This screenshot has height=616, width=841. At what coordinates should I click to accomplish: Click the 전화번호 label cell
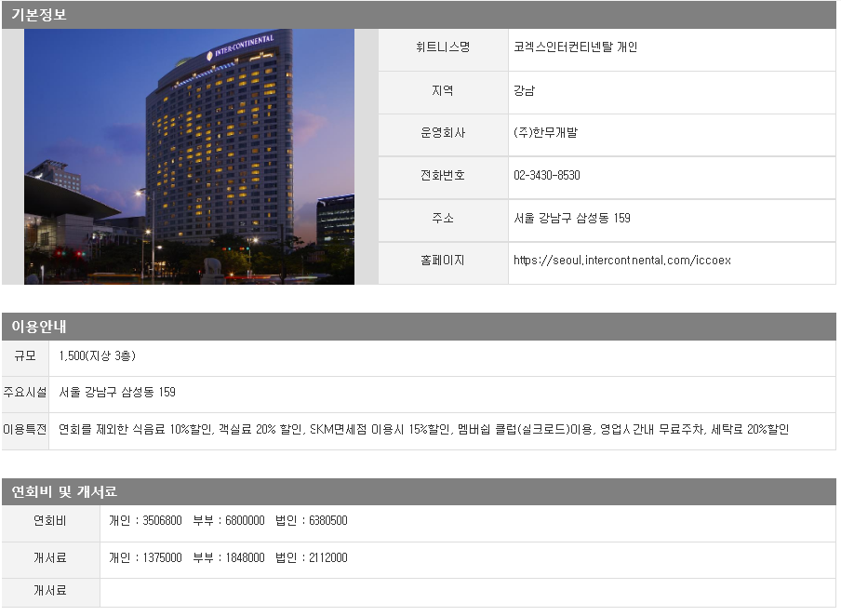443,178
